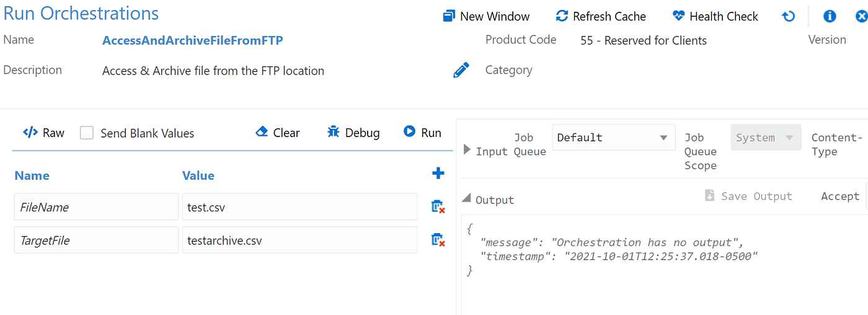Switch to Raw input view

[x=43, y=133]
